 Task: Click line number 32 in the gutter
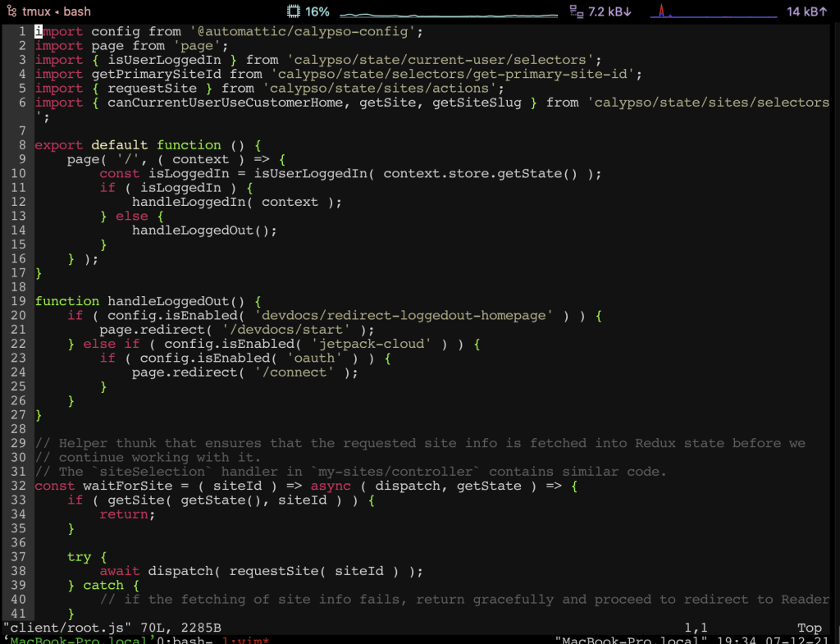coord(17,486)
